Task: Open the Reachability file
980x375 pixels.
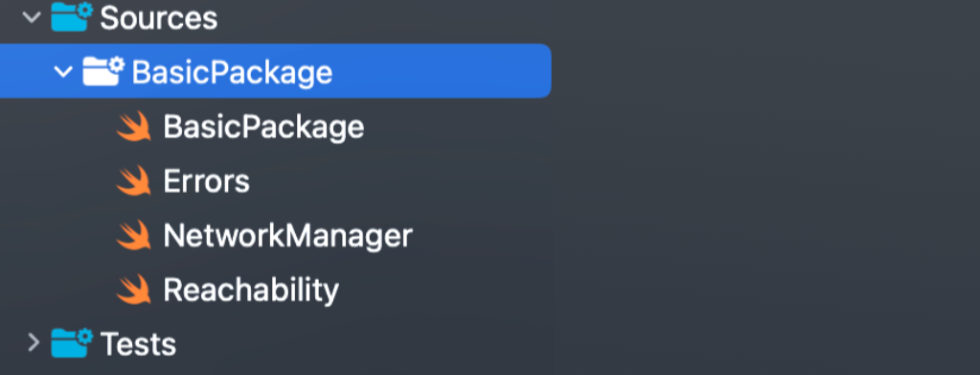Action: click(x=251, y=291)
